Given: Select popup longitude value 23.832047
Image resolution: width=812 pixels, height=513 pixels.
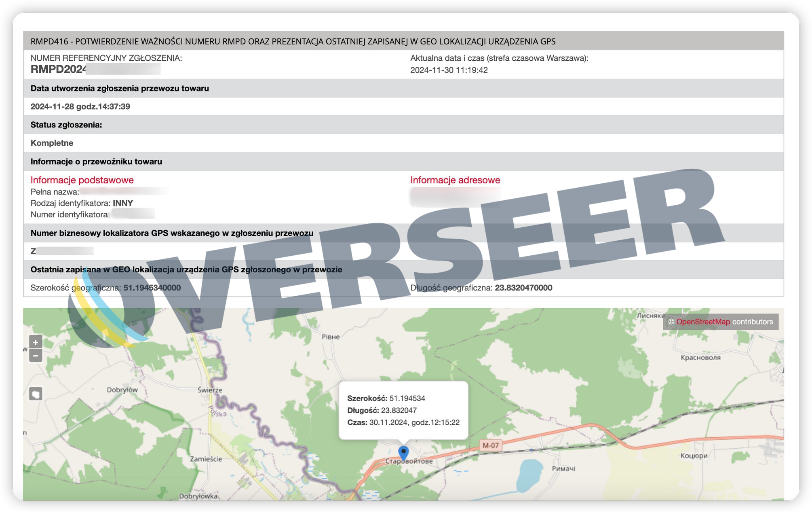Looking at the screenshot, I should point(399,410).
